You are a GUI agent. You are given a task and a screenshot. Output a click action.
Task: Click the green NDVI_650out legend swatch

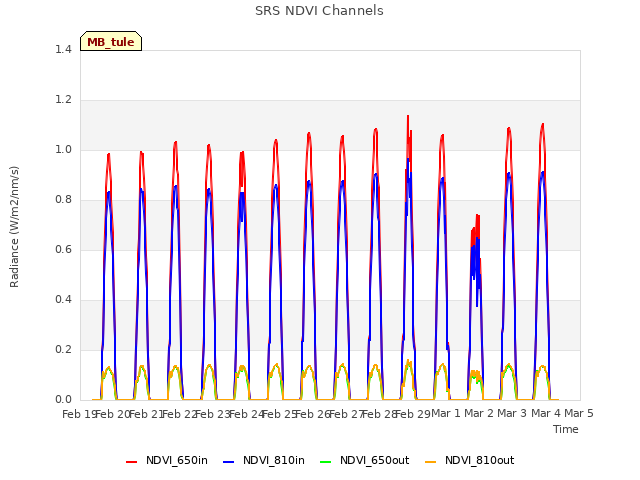point(325,462)
